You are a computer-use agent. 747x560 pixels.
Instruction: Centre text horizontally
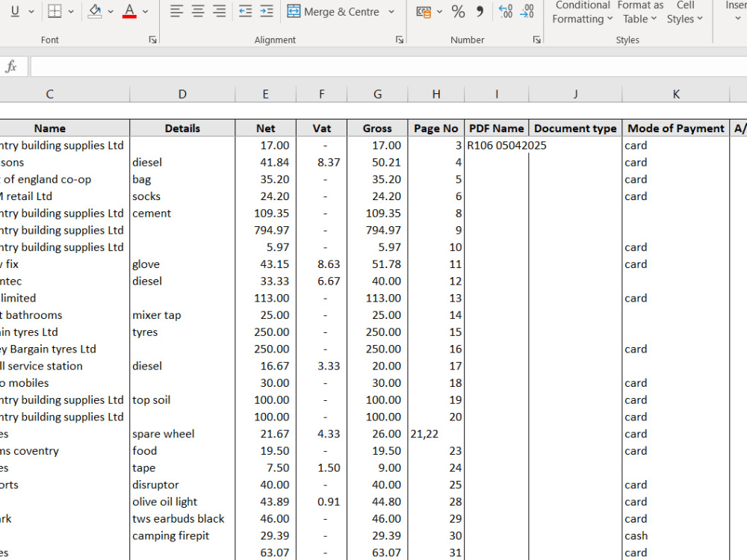(x=198, y=11)
